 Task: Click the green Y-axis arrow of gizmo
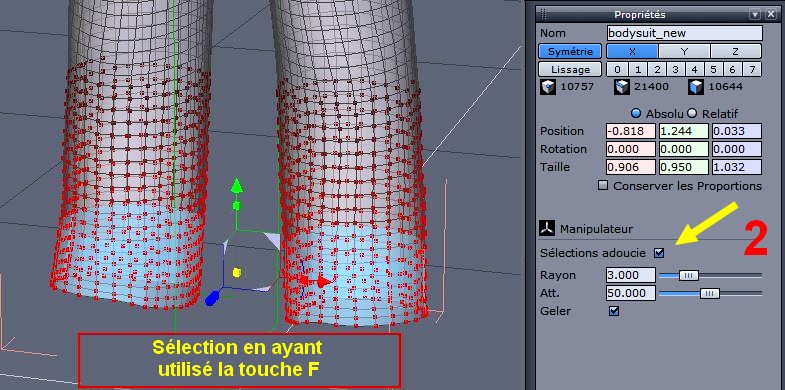[x=236, y=186]
